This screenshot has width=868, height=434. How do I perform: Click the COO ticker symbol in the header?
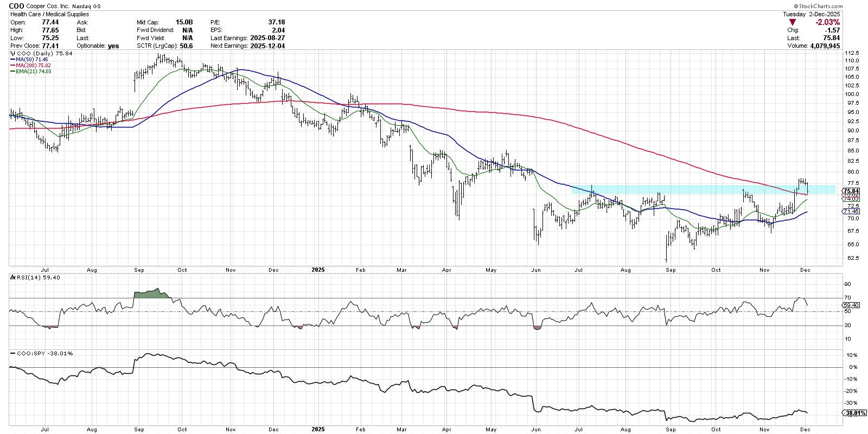[x=16, y=6]
